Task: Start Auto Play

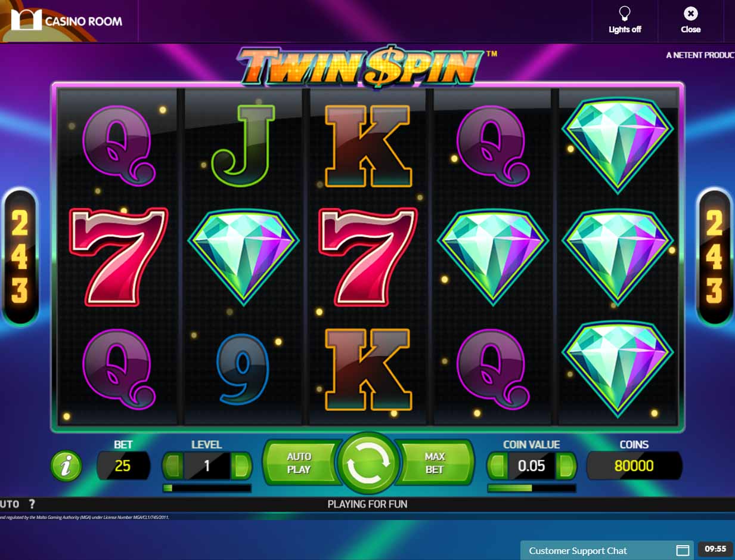Action: click(x=300, y=463)
